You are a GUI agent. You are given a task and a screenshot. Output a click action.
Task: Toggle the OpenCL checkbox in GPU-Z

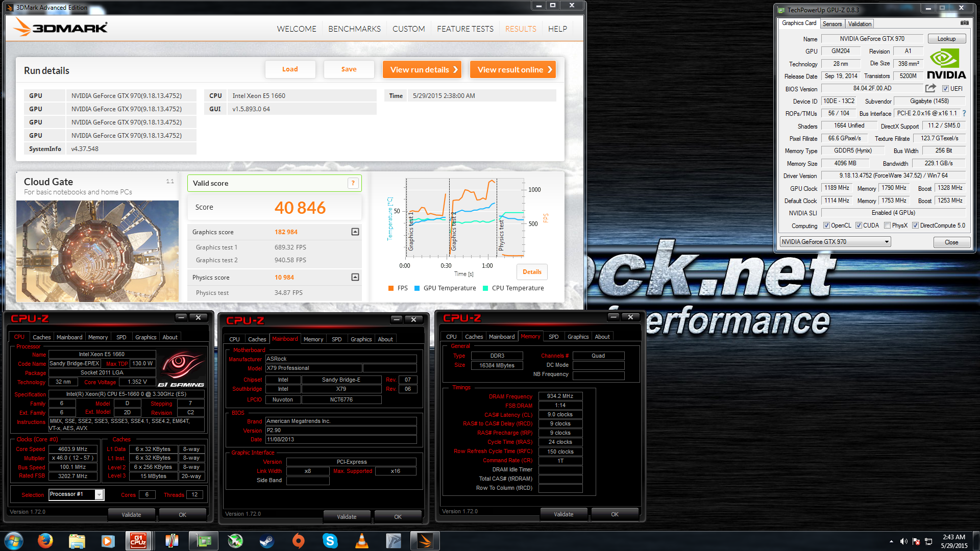tap(826, 226)
